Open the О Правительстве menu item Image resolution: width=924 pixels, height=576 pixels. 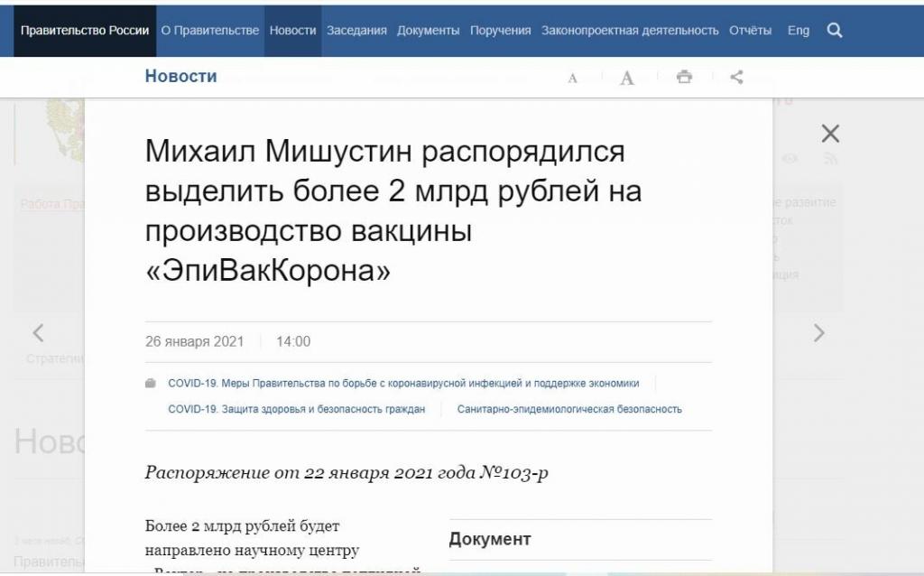tap(210, 31)
